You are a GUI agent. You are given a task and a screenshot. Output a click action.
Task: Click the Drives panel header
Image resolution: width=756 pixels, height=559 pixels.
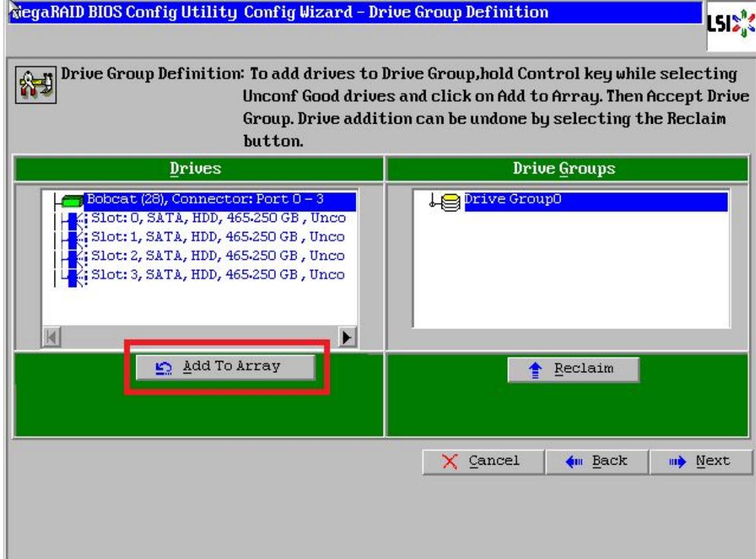(199, 168)
